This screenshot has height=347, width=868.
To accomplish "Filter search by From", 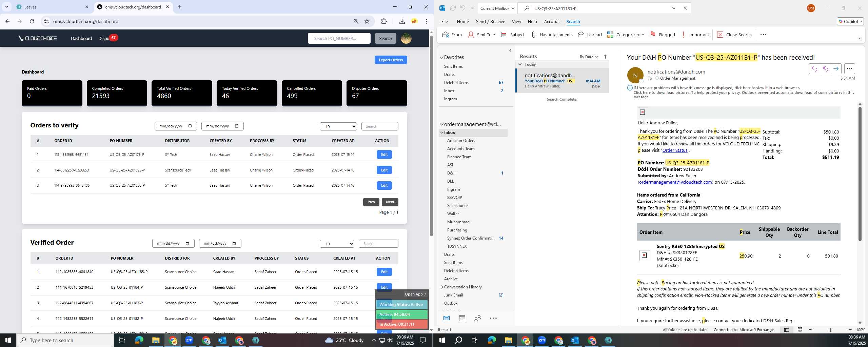I will pos(452,35).
